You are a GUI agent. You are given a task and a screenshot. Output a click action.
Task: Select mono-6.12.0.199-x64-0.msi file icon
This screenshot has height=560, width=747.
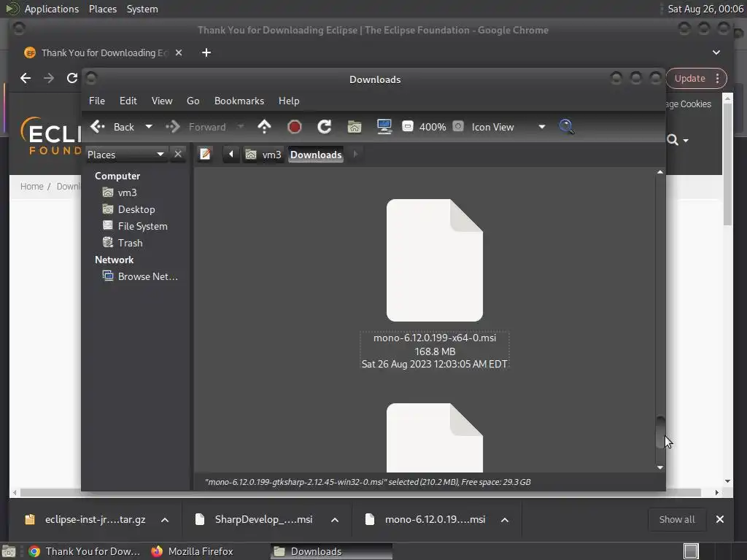point(435,260)
